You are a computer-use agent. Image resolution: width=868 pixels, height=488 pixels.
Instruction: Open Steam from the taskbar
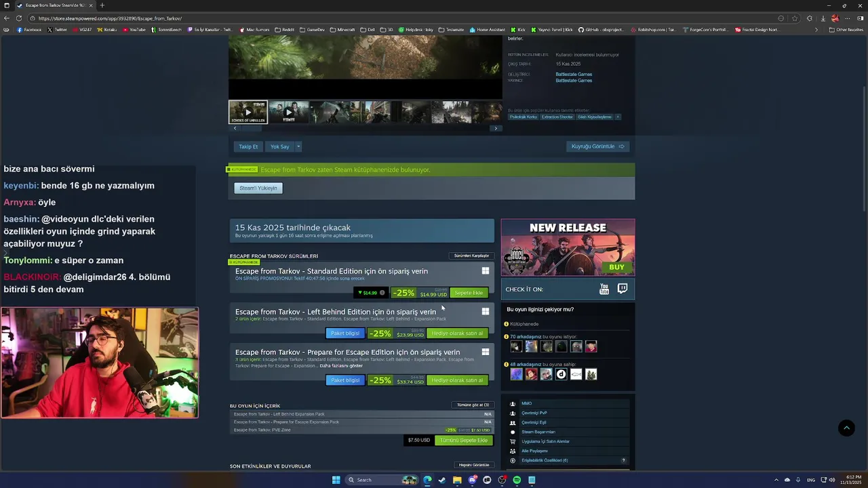click(x=442, y=480)
